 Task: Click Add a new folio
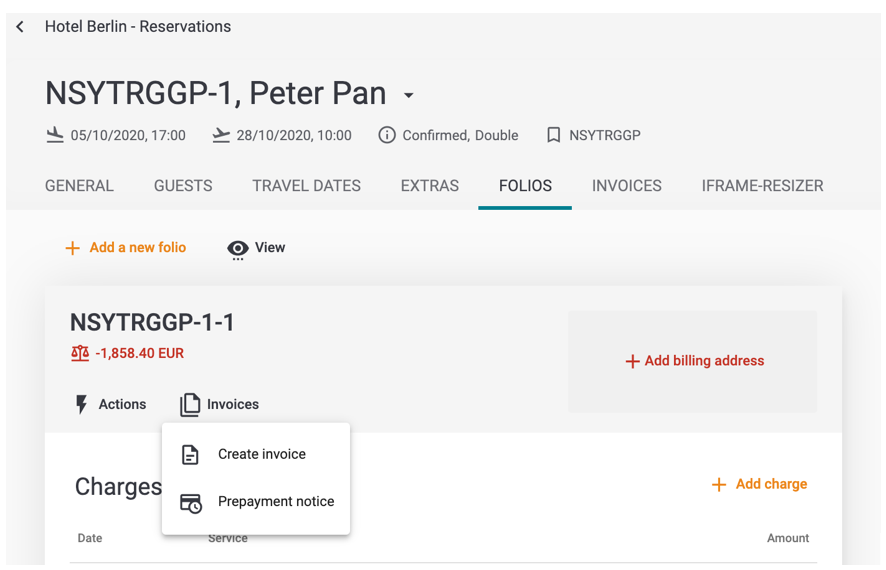(126, 248)
